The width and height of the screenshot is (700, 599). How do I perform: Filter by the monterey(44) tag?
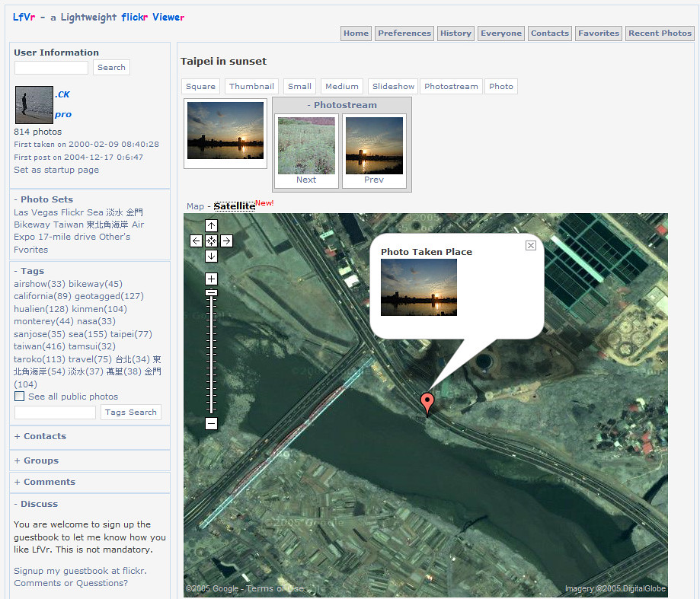(x=43, y=321)
